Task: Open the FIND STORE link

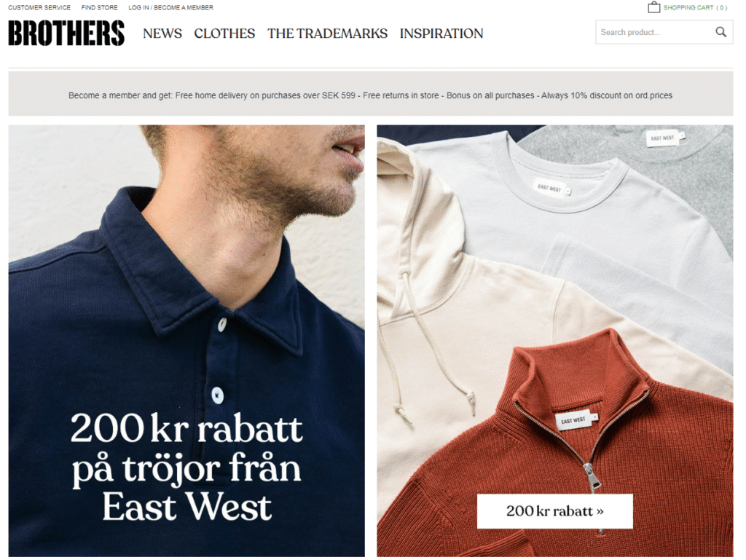Action: click(99, 7)
